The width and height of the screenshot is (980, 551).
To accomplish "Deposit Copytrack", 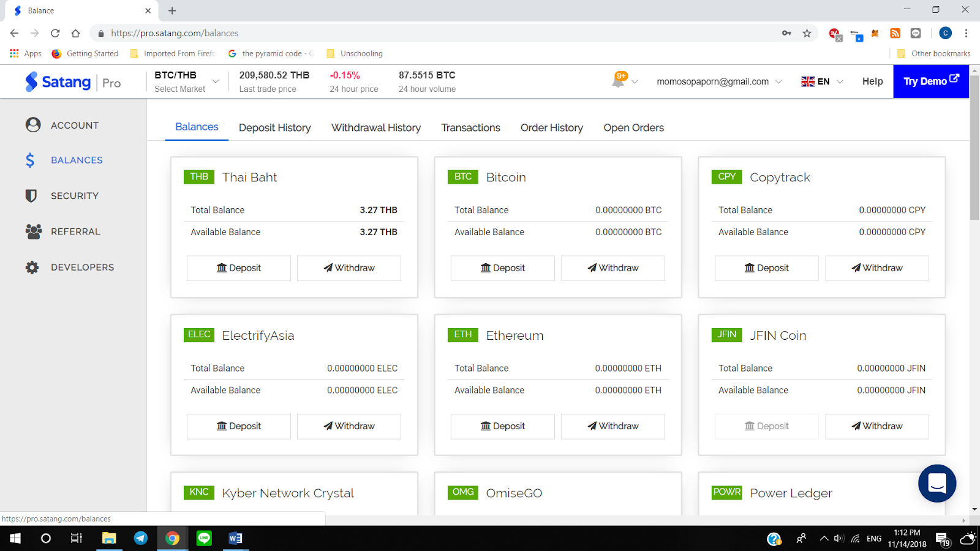I will 767,268.
